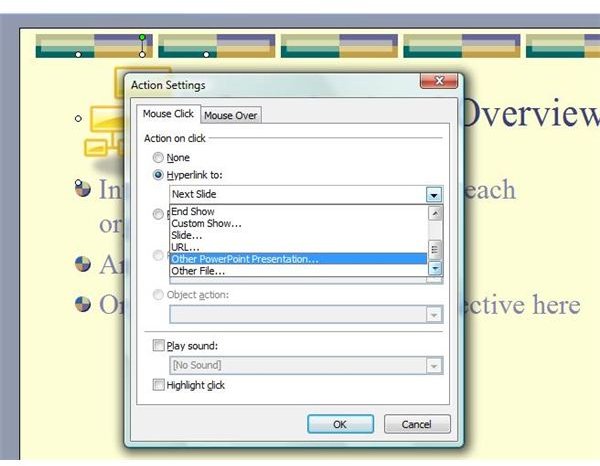Switch to the Mouse Over tab
The width and height of the screenshot is (600, 466).
coord(231,115)
